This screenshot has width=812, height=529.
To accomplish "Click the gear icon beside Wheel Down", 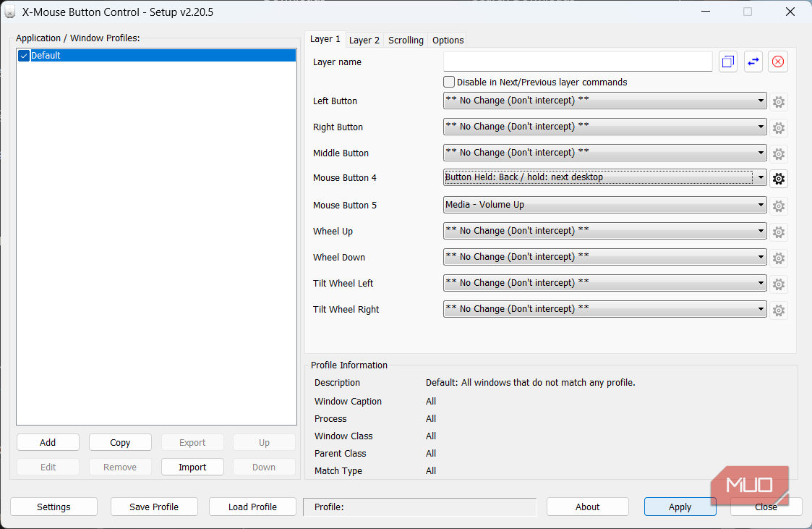I will [778, 258].
